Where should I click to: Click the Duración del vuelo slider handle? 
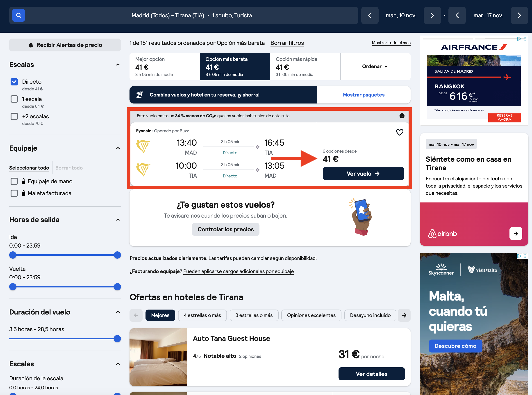pyautogui.click(x=117, y=339)
